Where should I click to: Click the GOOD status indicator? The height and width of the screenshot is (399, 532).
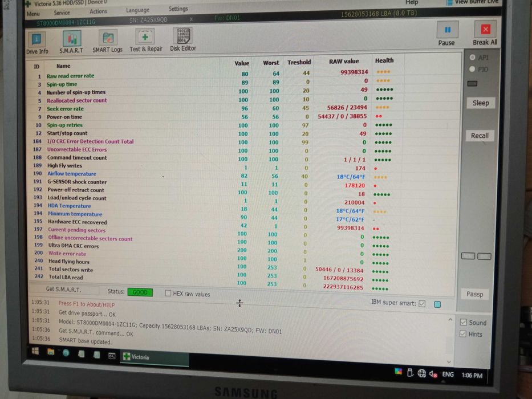140,292
